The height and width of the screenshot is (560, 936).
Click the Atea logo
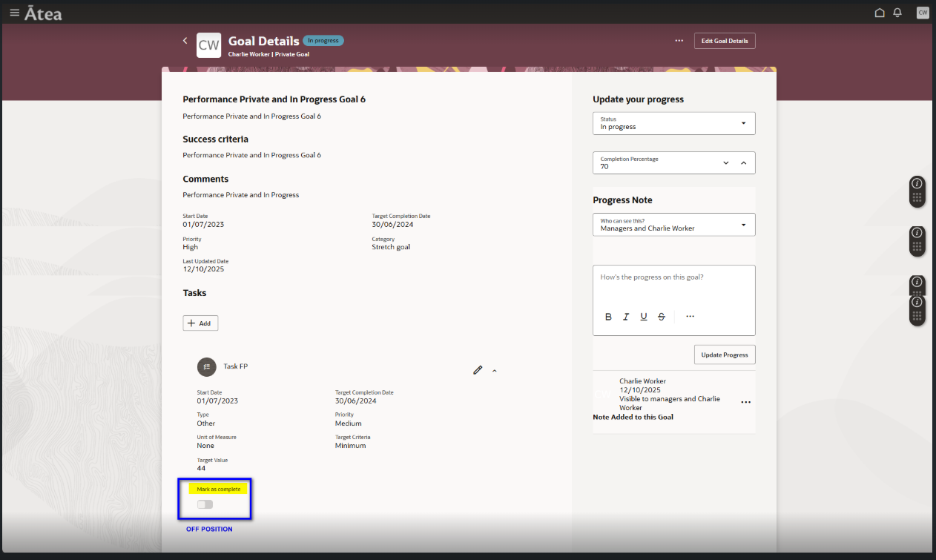(43, 13)
